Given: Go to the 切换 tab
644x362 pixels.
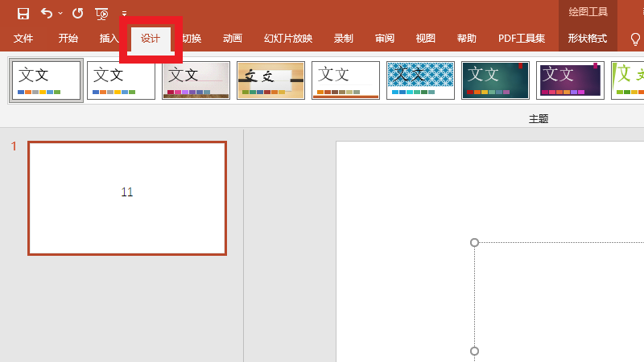Looking at the screenshot, I should [x=192, y=39].
